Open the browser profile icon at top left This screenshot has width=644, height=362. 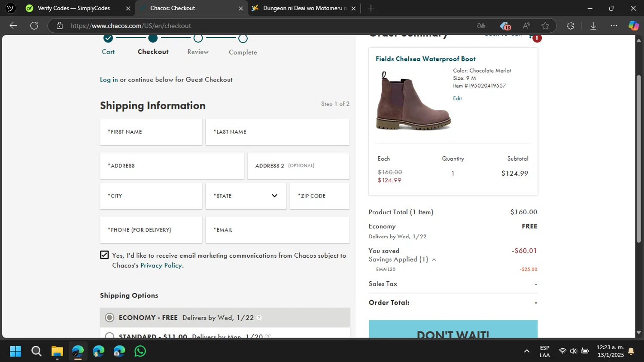click(x=10, y=8)
